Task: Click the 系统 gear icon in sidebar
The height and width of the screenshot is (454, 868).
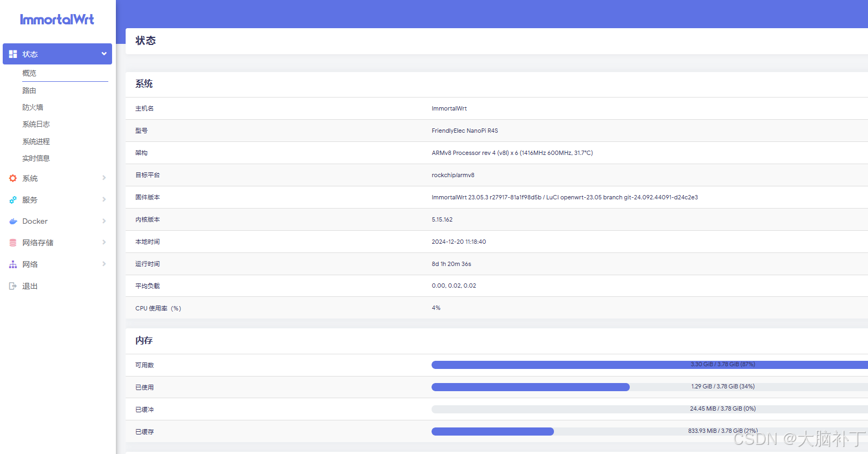Action: pos(13,178)
